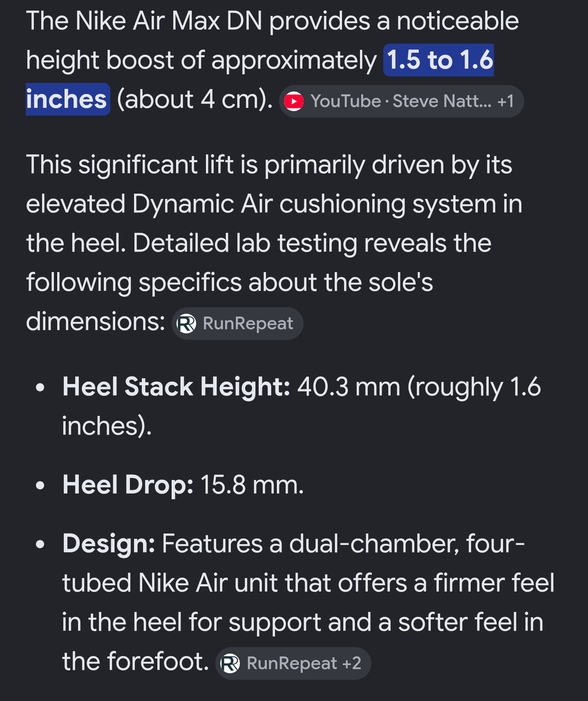
Task: Tap the '40.3 mm' measurement text
Action: pos(349,386)
